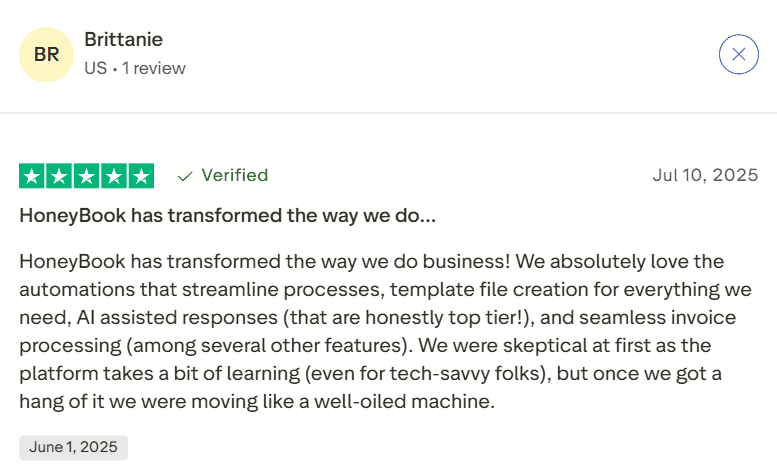Click 'seamless invoice' in the review paragraph
Screen dimensions: 777x476
[658, 317]
